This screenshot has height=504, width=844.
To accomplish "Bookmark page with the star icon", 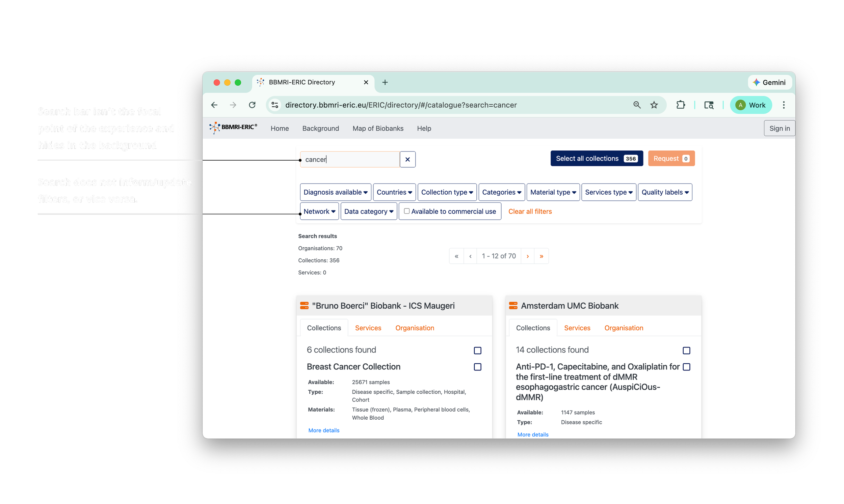I will coord(654,105).
